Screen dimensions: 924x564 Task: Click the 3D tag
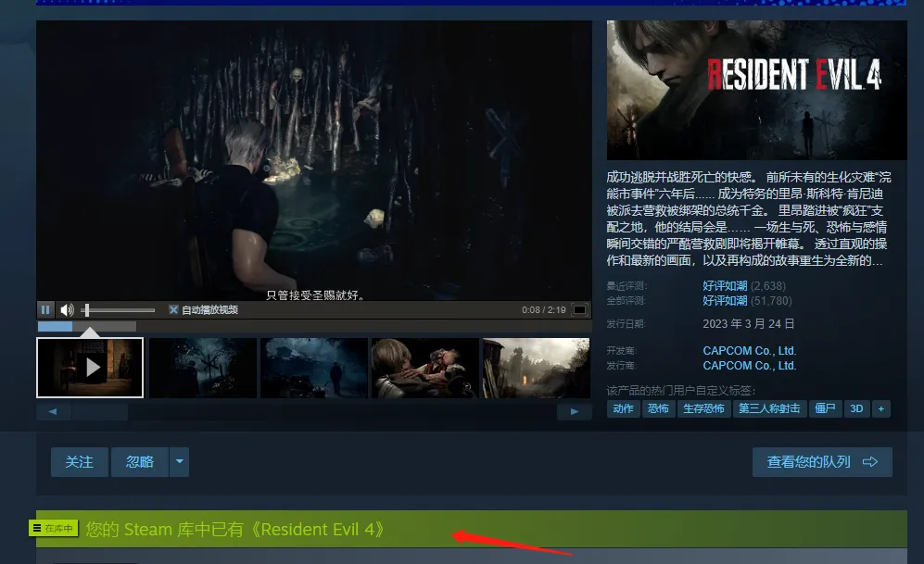(x=856, y=408)
